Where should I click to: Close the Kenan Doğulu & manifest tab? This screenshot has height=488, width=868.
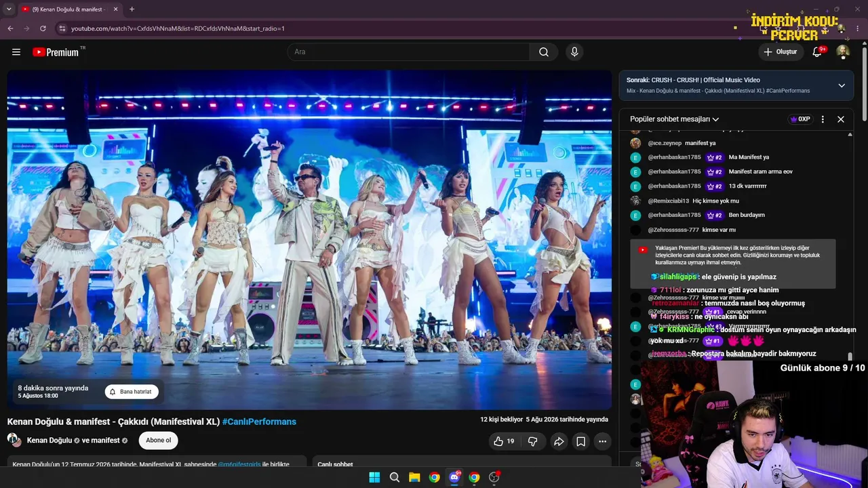(116, 9)
